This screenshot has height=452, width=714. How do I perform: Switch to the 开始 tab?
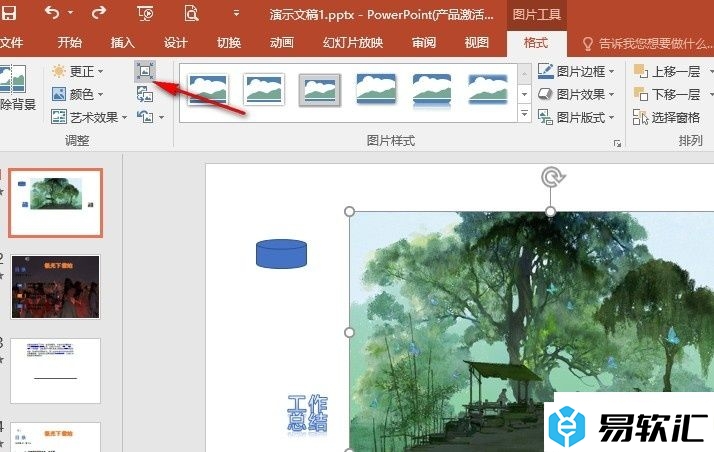click(x=69, y=43)
